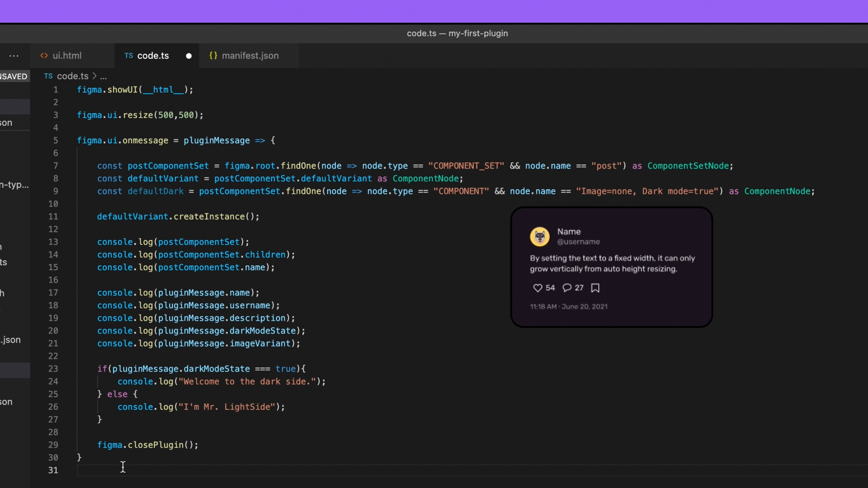Click the post body text about fixed width
Viewport: 868px width, 488px height.
612,263
